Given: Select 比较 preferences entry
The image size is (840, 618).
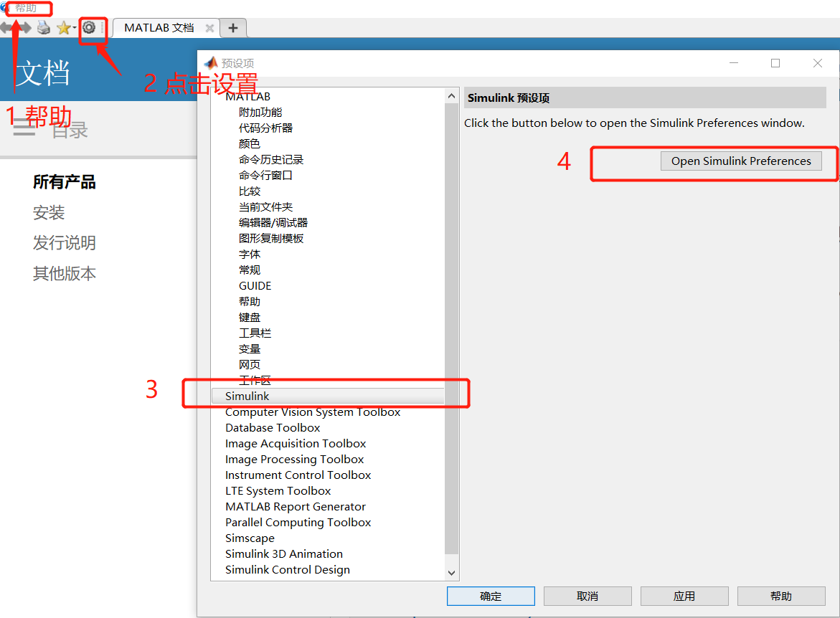Looking at the screenshot, I should [x=250, y=191].
